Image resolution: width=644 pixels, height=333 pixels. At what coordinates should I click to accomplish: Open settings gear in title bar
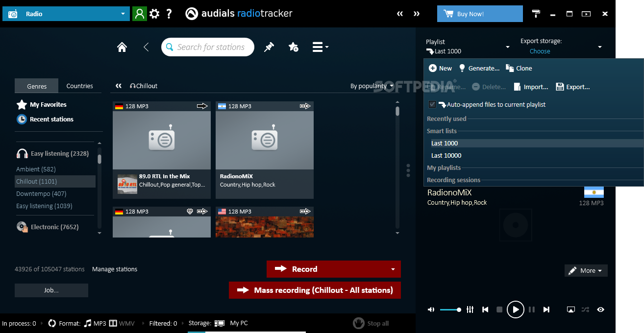(x=154, y=14)
